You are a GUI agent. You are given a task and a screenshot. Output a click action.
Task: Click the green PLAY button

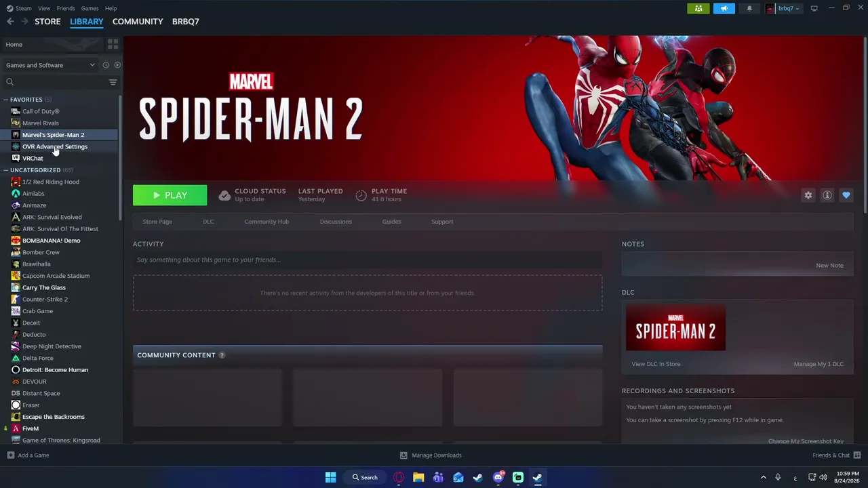170,195
